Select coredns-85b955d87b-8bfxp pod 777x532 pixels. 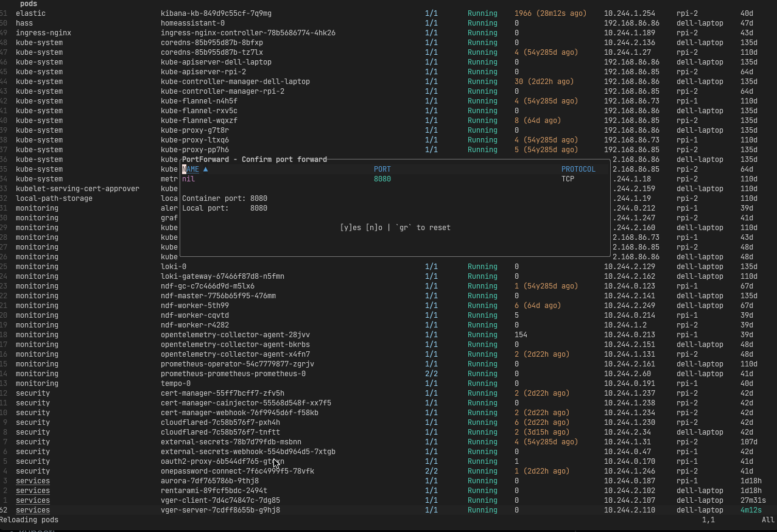pyautogui.click(x=212, y=43)
